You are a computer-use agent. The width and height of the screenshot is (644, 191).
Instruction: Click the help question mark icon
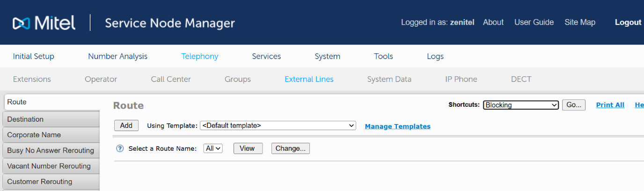click(x=120, y=148)
